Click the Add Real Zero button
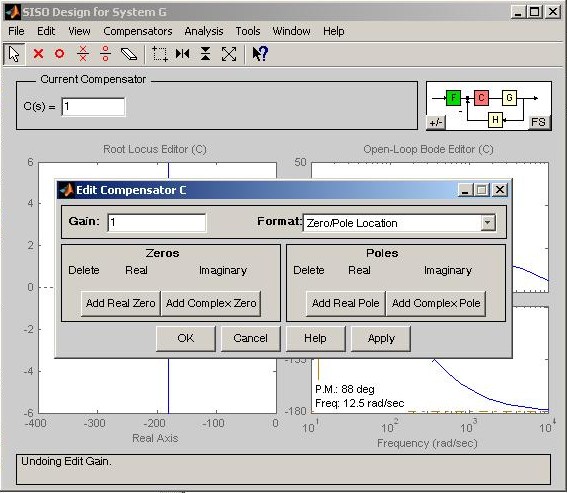The width and height of the screenshot is (567, 493). pyautogui.click(x=120, y=303)
